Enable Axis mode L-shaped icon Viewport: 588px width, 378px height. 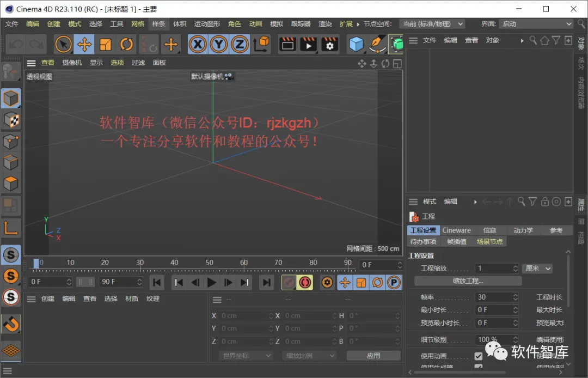coord(11,228)
